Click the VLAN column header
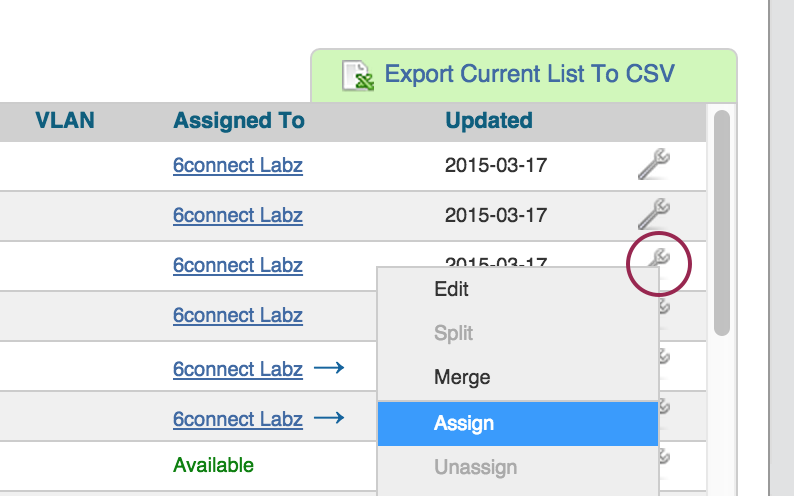794x496 pixels. pyautogui.click(x=65, y=121)
